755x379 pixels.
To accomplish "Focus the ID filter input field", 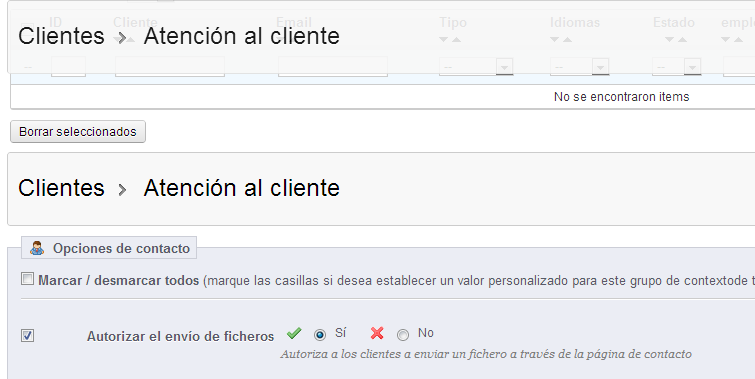I will tap(68, 66).
